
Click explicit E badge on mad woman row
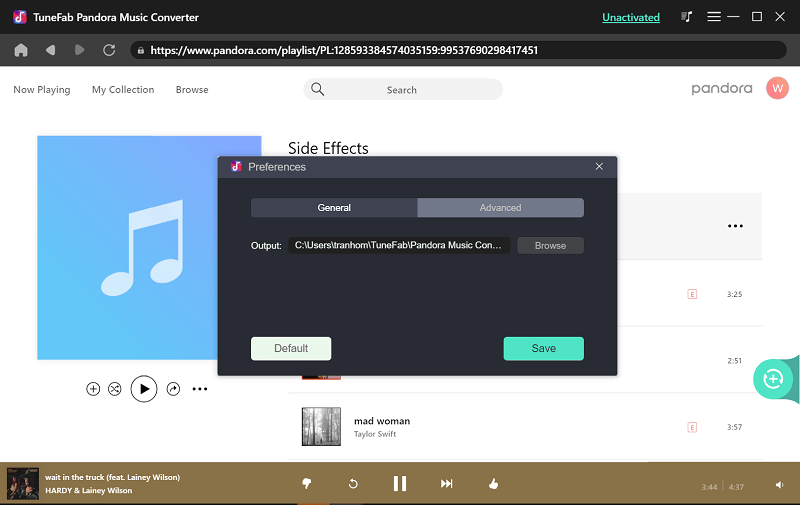coord(692,427)
